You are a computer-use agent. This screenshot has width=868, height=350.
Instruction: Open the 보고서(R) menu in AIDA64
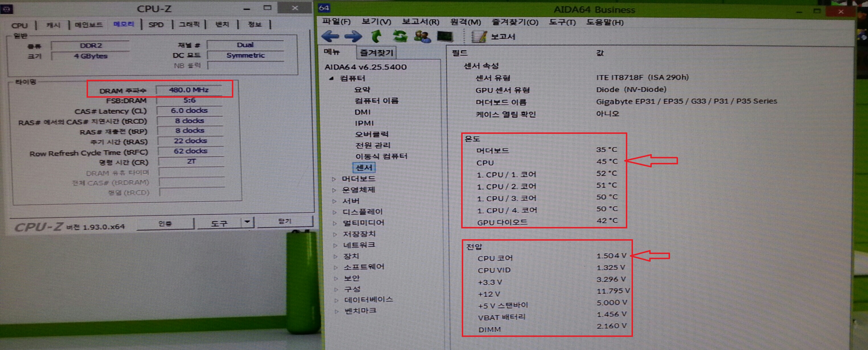tap(420, 22)
